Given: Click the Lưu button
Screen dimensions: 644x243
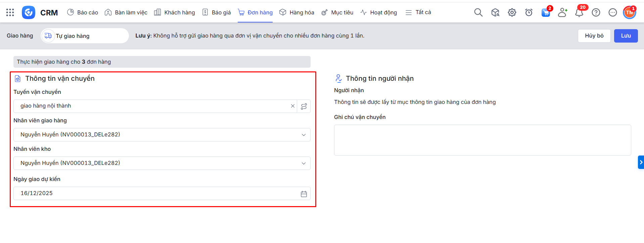Looking at the screenshot, I should [x=626, y=36].
